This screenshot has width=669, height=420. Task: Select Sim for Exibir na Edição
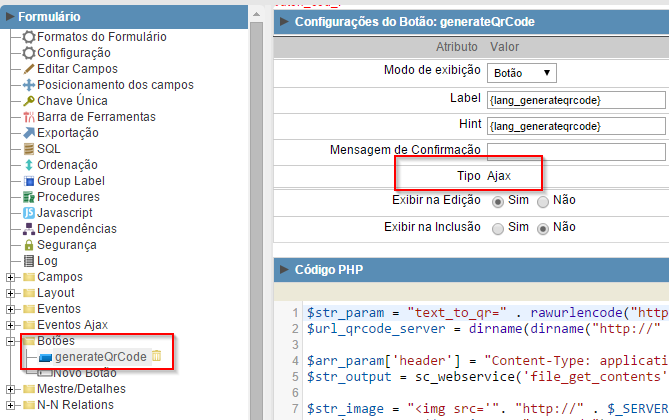pos(497,201)
